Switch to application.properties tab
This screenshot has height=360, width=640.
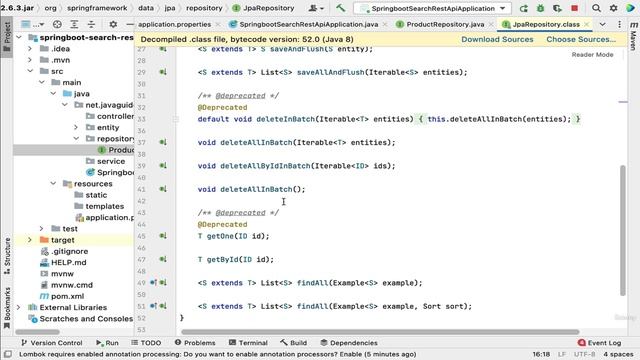[x=174, y=24]
